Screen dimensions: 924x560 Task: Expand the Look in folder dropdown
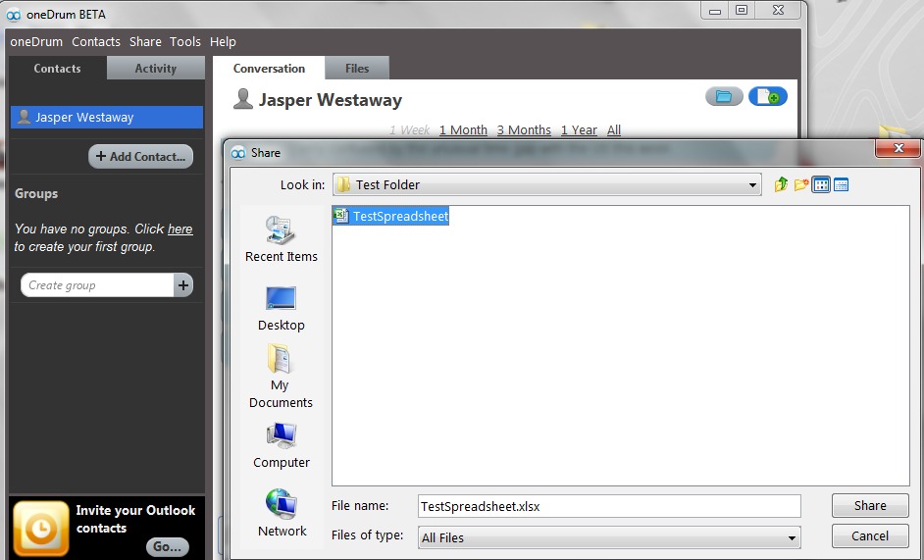pos(752,185)
